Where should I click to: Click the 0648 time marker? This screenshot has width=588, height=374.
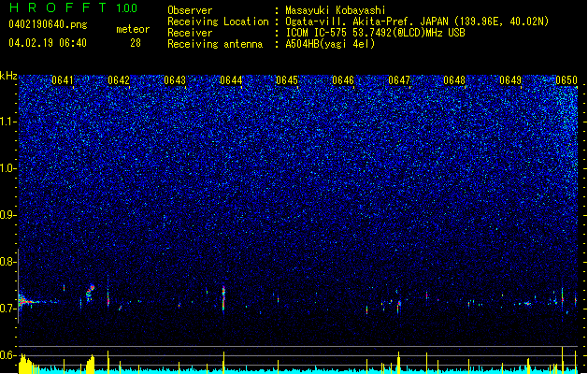click(454, 80)
